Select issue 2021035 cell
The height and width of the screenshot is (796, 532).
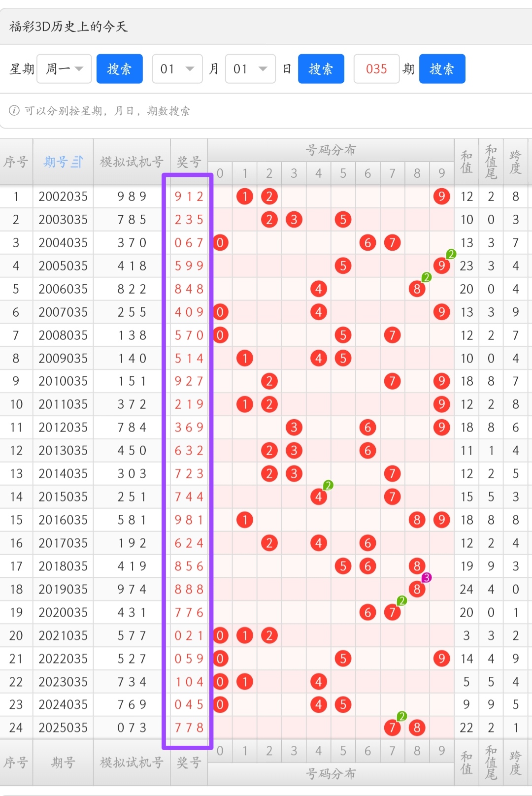pos(63,636)
